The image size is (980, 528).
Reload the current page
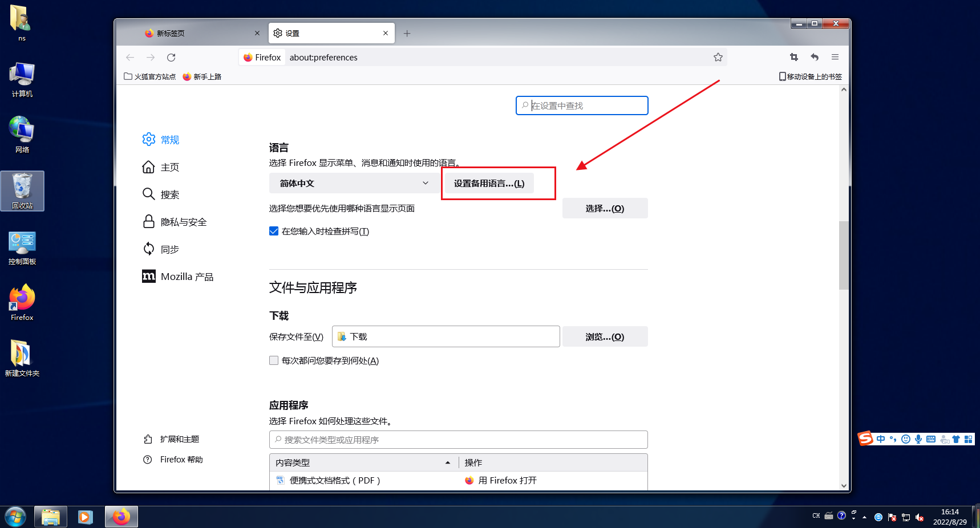171,57
